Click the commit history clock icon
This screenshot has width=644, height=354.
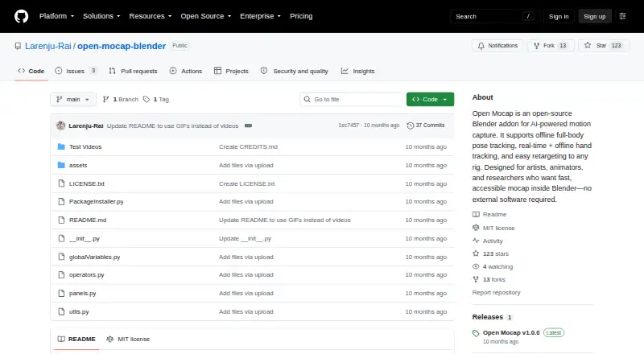[410, 126]
